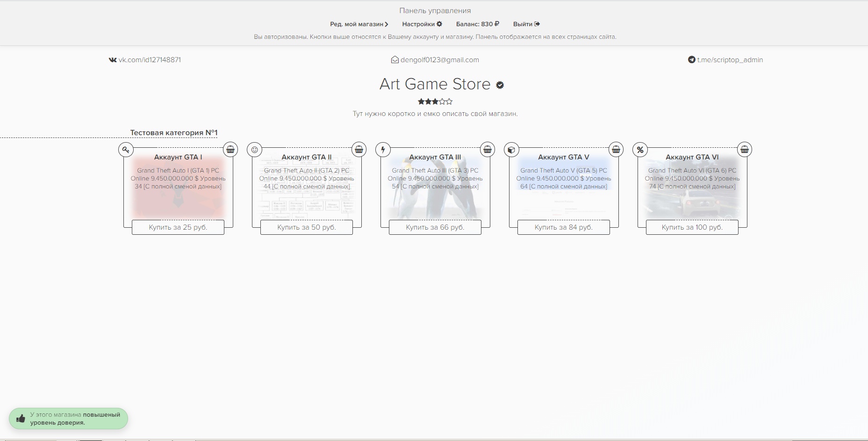Screen dimensions: 868x441
Task: Click the verified badge next to Art Game Store
Action: 500,85
